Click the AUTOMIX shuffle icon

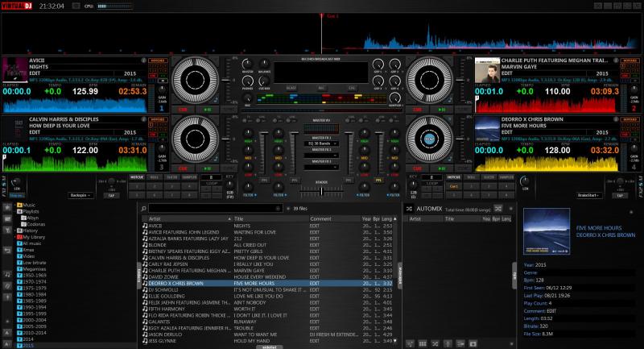[x=499, y=208]
